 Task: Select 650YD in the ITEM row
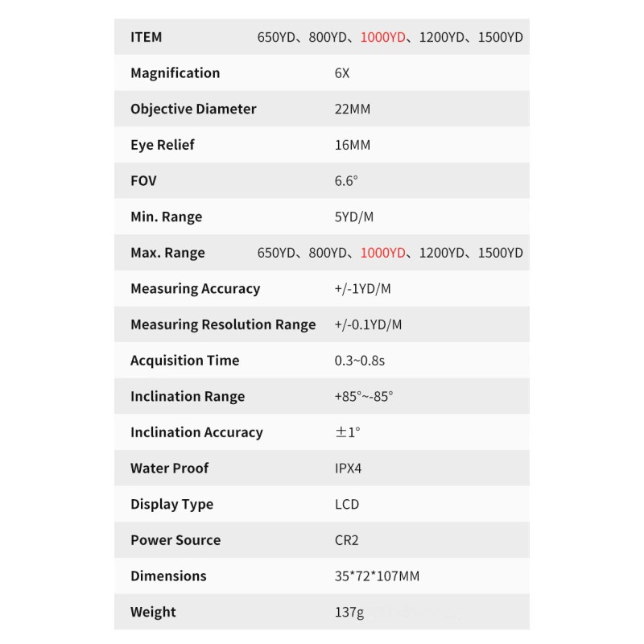click(277, 37)
